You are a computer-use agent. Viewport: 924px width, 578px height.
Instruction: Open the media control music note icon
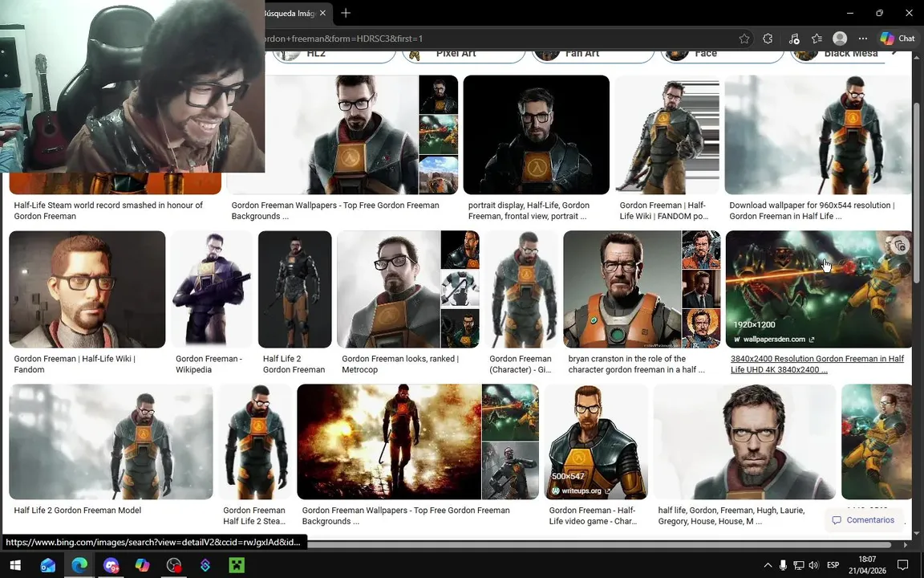(794, 39)
